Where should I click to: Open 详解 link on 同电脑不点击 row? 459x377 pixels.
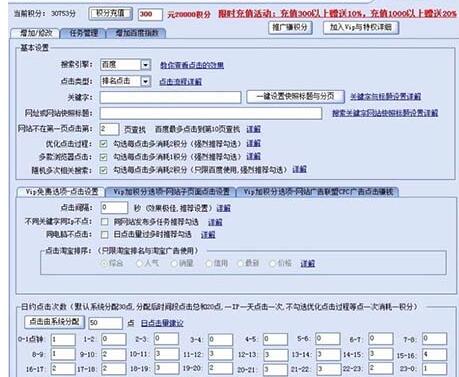click(208, 235)
